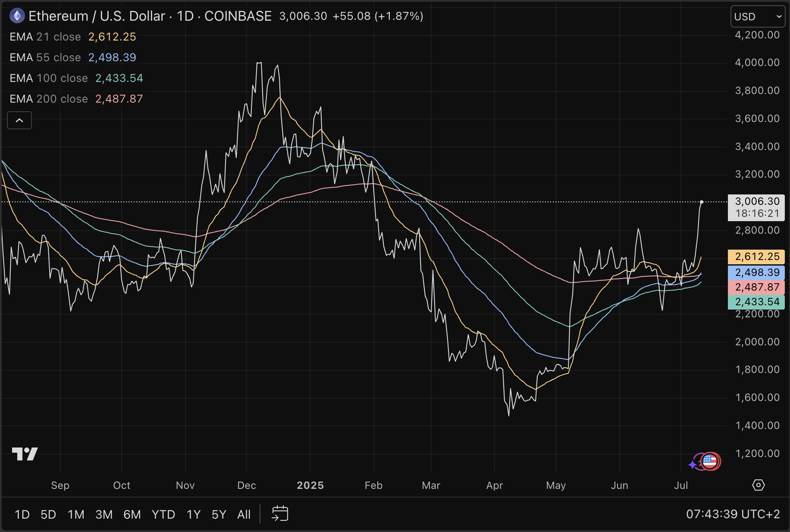This screenshot has width=790, height=532.
Task: Click the EMA 21 close indicator label
Action: (45, 37)
